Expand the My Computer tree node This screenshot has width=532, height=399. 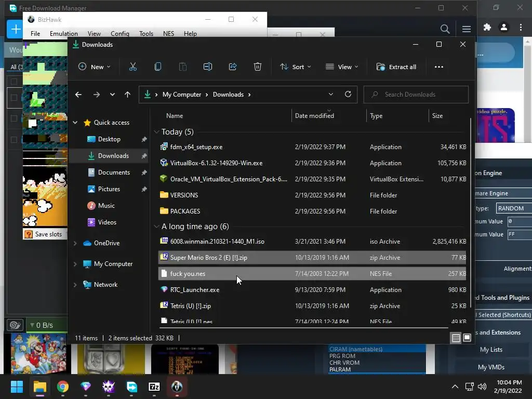[x=75, y=264]
